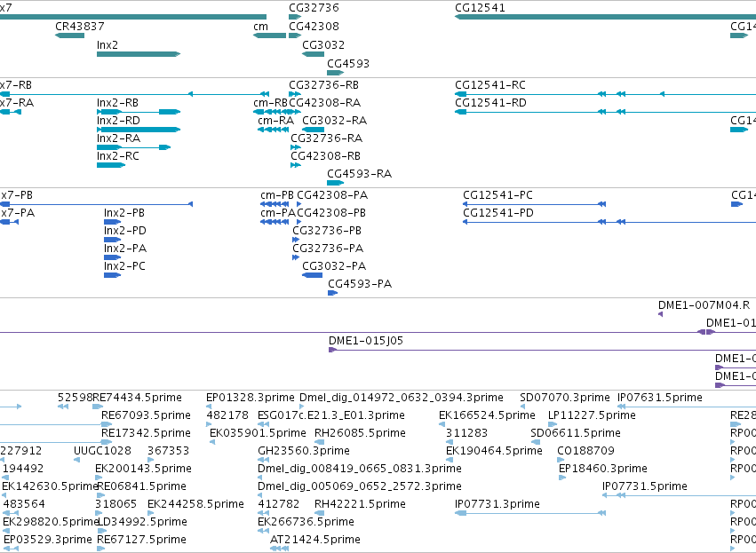The width and height of the screenshot is (756, 553).
Task: Click the CG3032 gene glyph
Action: tap(313, 54)
